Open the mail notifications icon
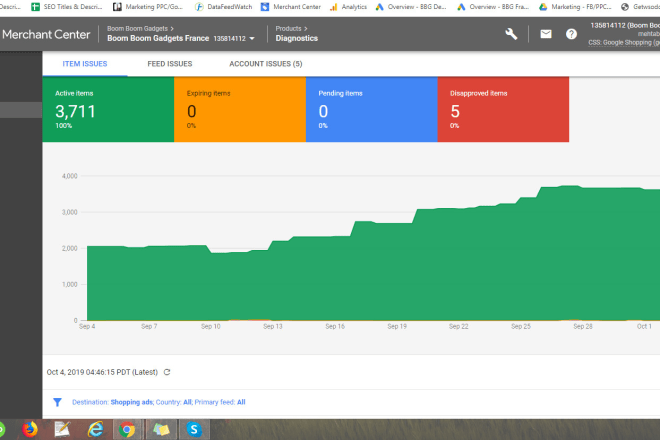This screenshot has height=440, width=660. click(x=546, y=34)
